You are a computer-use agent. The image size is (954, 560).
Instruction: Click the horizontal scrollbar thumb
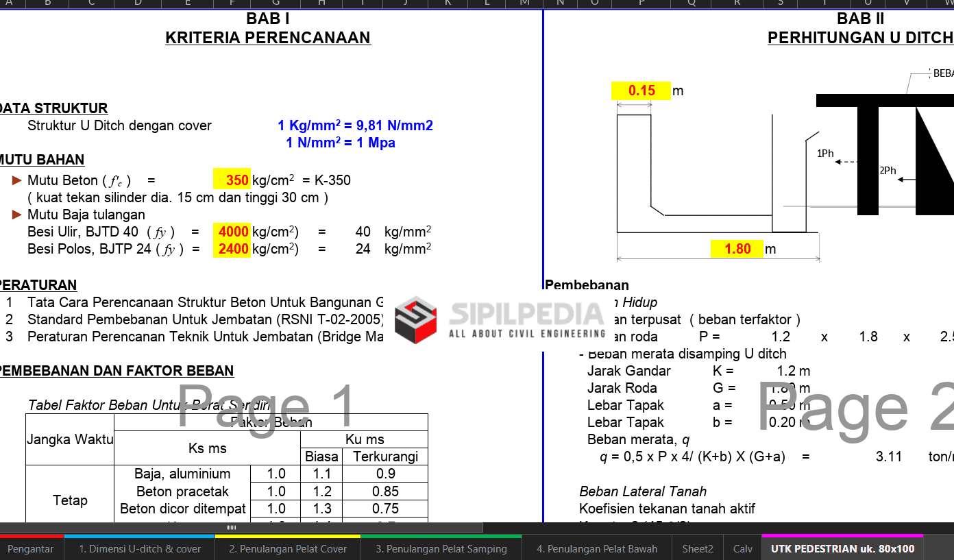[x=231, y=528]
